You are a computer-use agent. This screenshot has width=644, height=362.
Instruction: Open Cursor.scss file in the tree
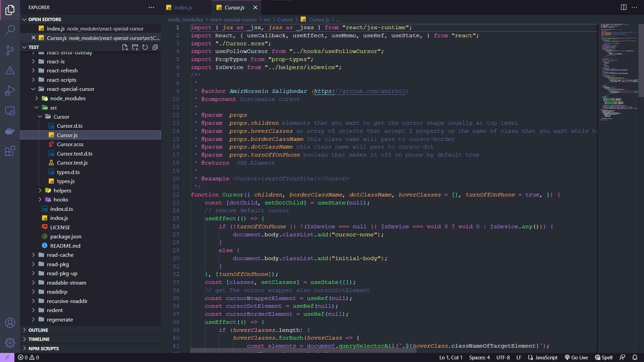point(70,144)
